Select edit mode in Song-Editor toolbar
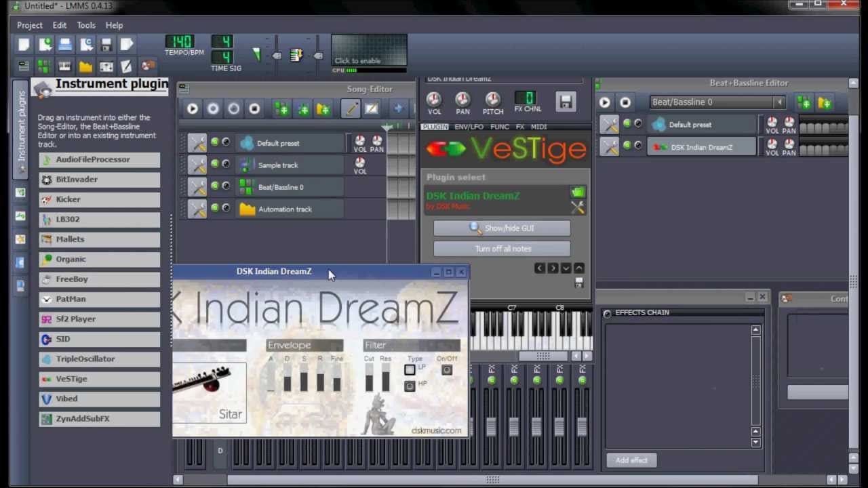The image size is (868, 488). point(372,108)
